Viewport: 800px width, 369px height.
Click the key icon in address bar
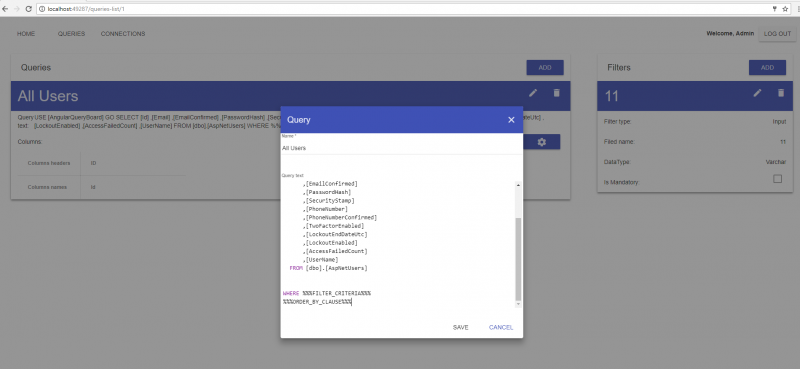[775, 9]
